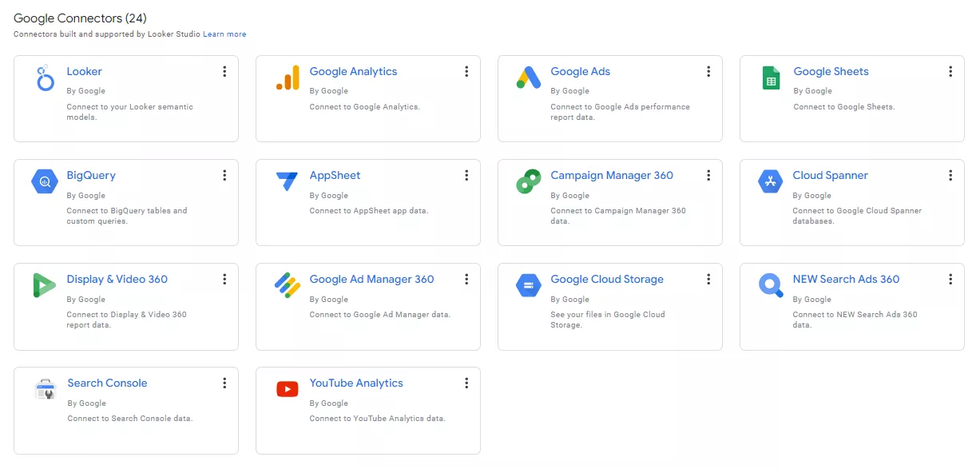Click 'Connect to Google Ads performance report data.'

(x=620, y=112)
